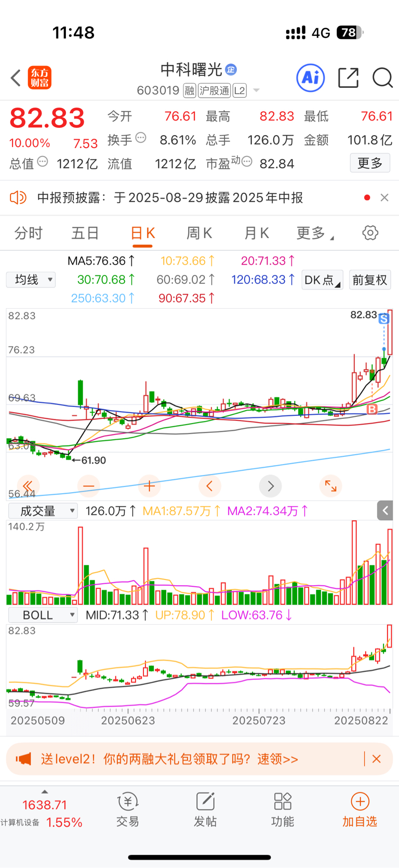Image resolution: width=399 pixels, height=868 pixels.
Task: Tap the info dots beside 市盈
Action: (x=247, y=162)
